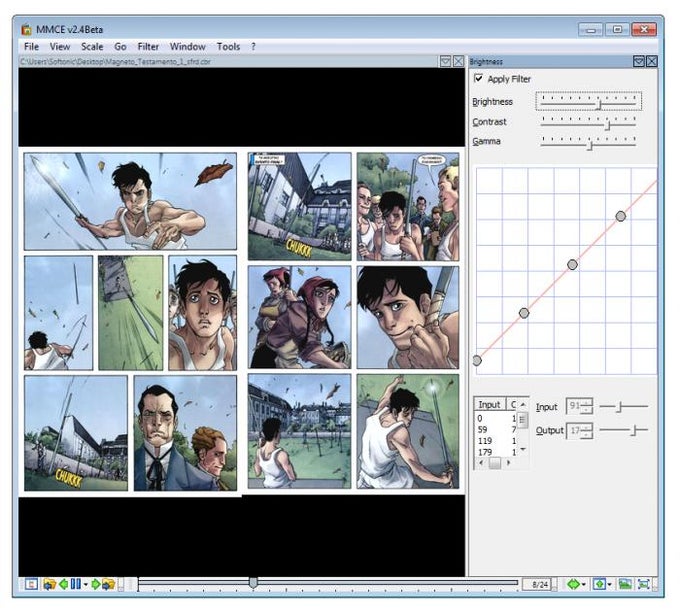Viewport: 680px width, 614px height.
Task: Click the points table vertical scroll down arrow
Action: pos(523,449)
